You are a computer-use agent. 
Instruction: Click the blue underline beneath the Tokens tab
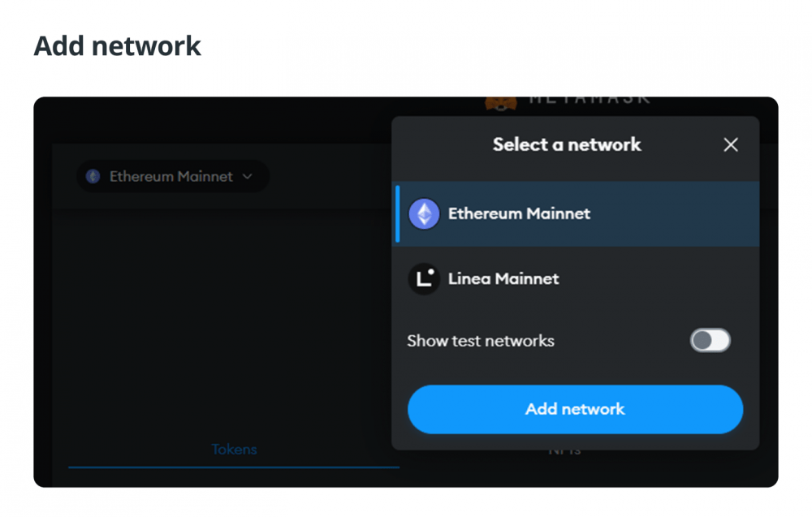[x=234, y=467]
